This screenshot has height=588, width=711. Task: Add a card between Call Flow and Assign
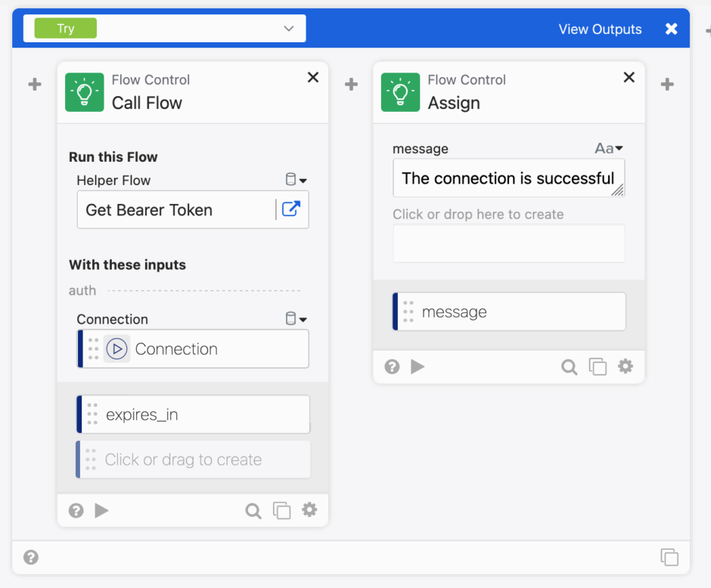coord(351,84)
